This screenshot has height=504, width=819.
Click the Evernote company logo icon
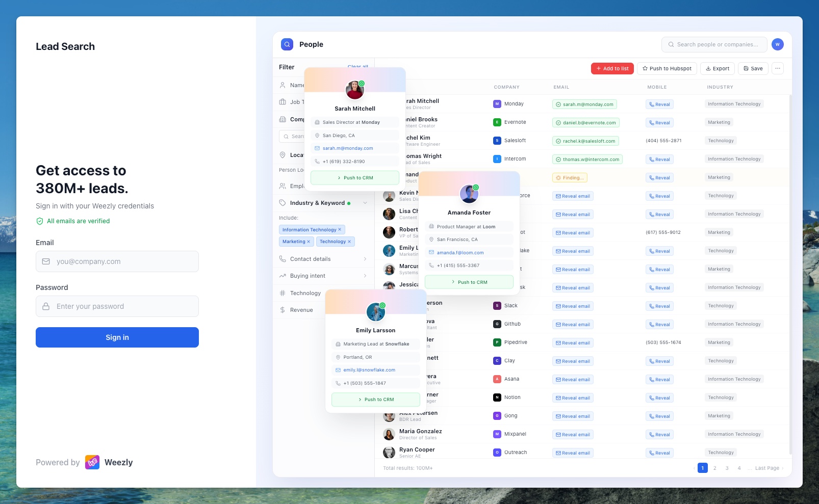point(497,122)
